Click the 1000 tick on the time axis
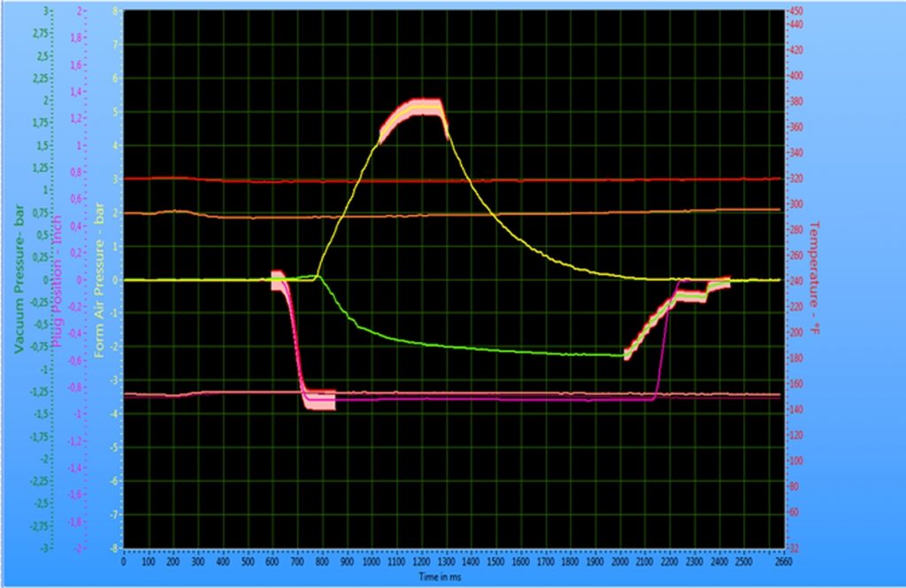Screen dimensions: 906x588 [371, 561]
